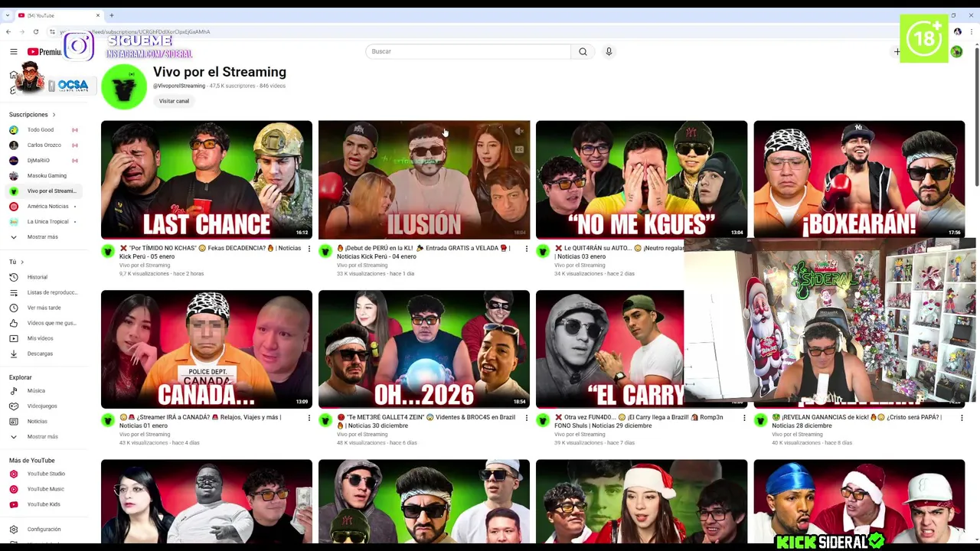Viewport: 980px width, 551px height.
Task: Open options menu for 'Debut de PERÚ' video
Action: (527, 249)
